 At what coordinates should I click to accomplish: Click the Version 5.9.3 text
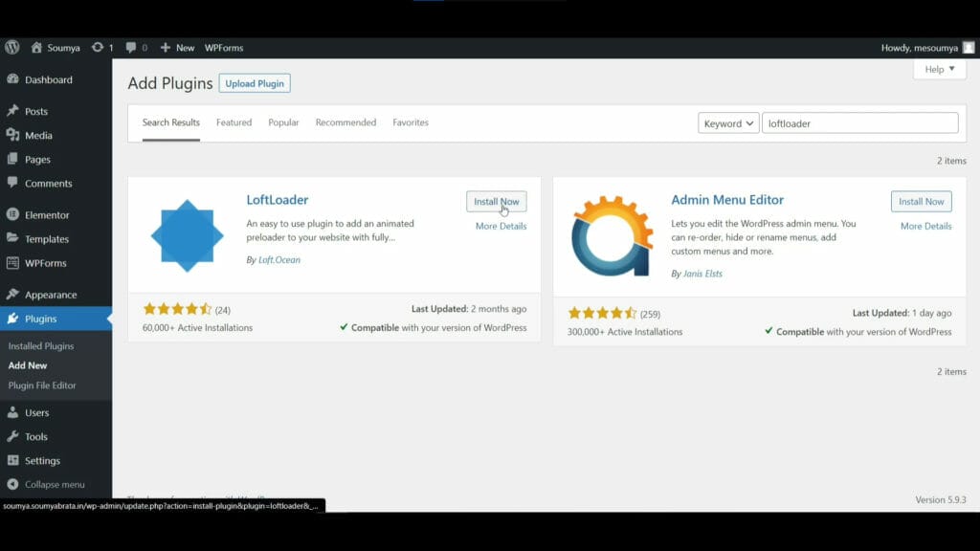pyautogui.click(x=941, y=499)
